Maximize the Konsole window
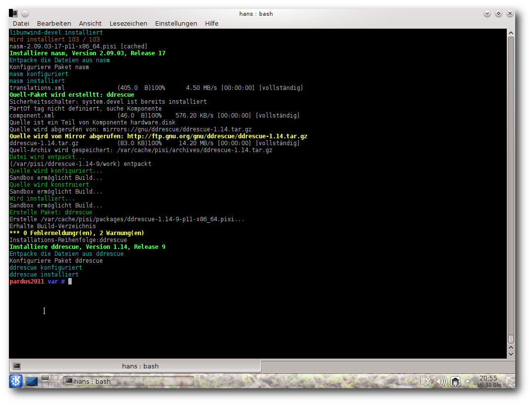The height and width of the screenshot is (405, 532). point(498,13)
